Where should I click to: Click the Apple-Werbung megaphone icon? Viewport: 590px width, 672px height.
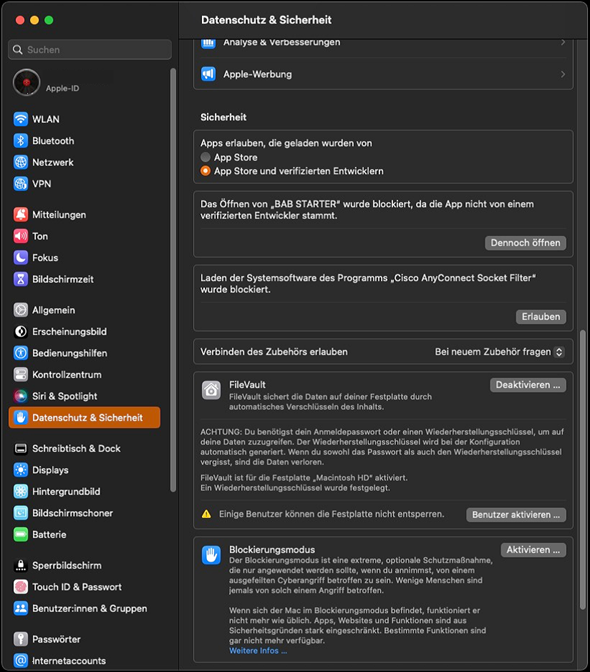[x=208, y=74]
